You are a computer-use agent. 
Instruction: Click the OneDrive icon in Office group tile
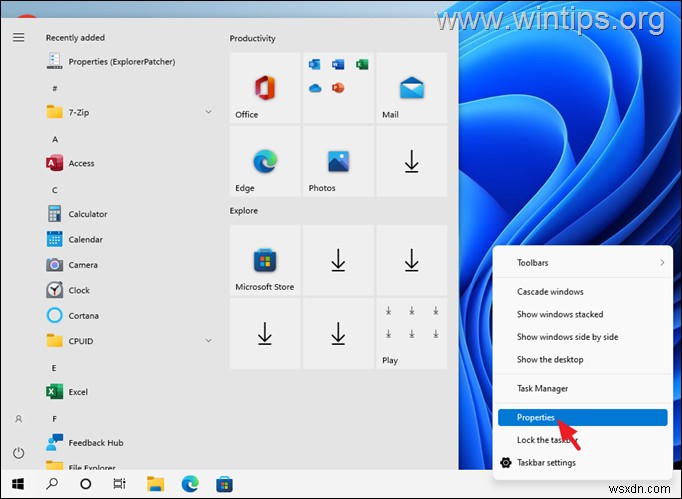tap(315, 88)
